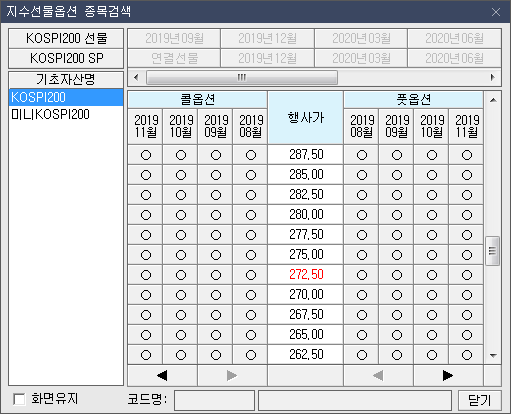Select 2020년03월 in the KOSPI200 SP row
Image resolution: width=511 pixels, height=414 pixels.
pyautogui.click(x=361, y=58)
